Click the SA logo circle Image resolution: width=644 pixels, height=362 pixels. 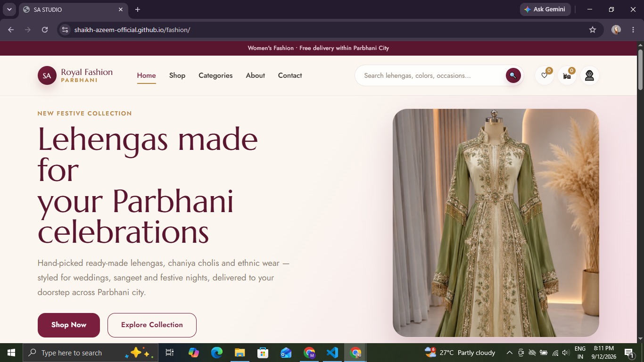click(x=47, y=75)
